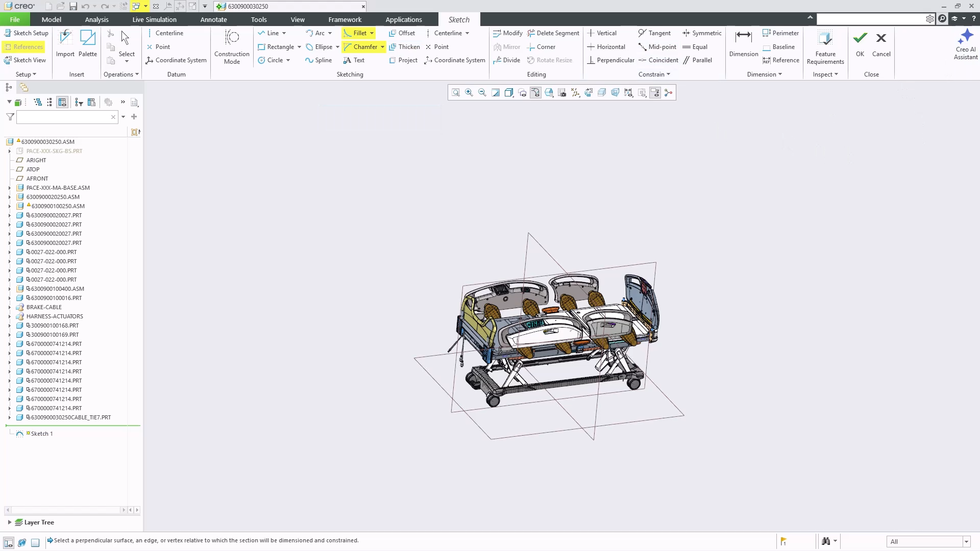Open the Chamfer dropdown arrow

point(382,47)
